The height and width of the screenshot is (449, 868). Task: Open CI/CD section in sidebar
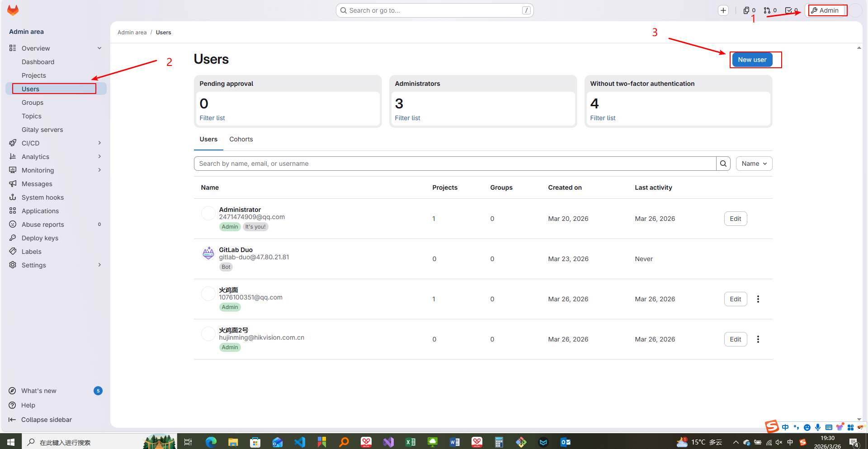tap(56, 143)
